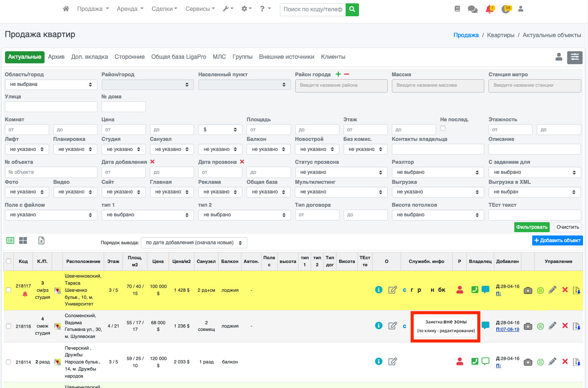Image resolution: width=588 pixels, height=388 pixels.
Task: Tick the select-all checkbox in table header
Action: (9, 261)
